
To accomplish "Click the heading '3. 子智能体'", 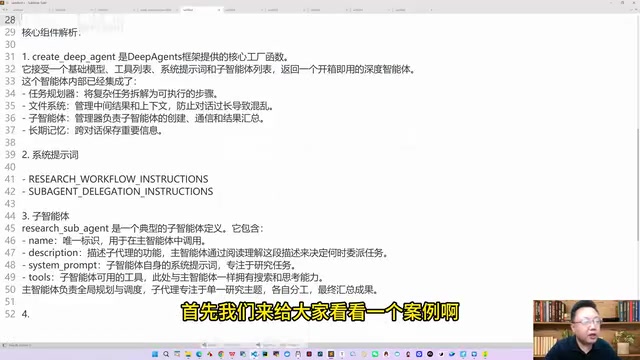I will (46, 216).
